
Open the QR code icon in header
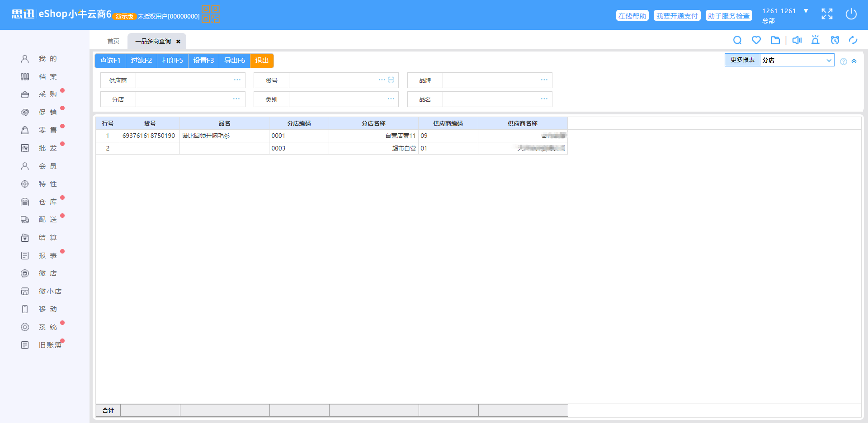pos(210,14)
